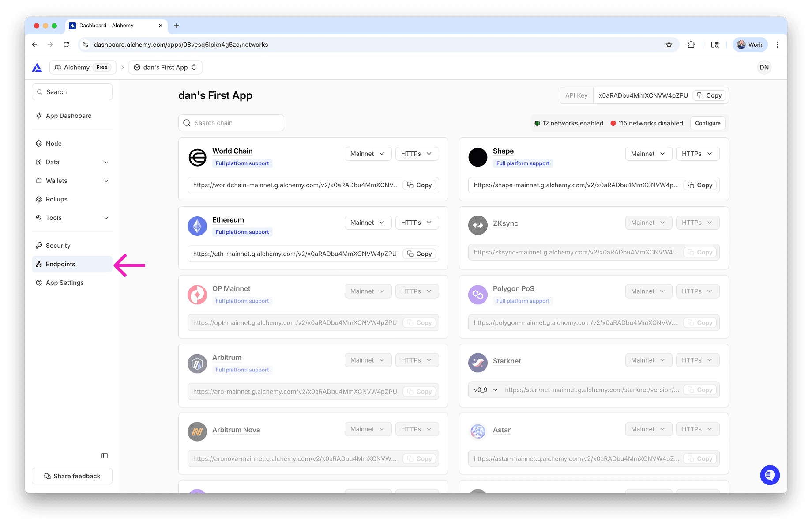
Task: Copy the API key
Action: [x=709, y=95]
